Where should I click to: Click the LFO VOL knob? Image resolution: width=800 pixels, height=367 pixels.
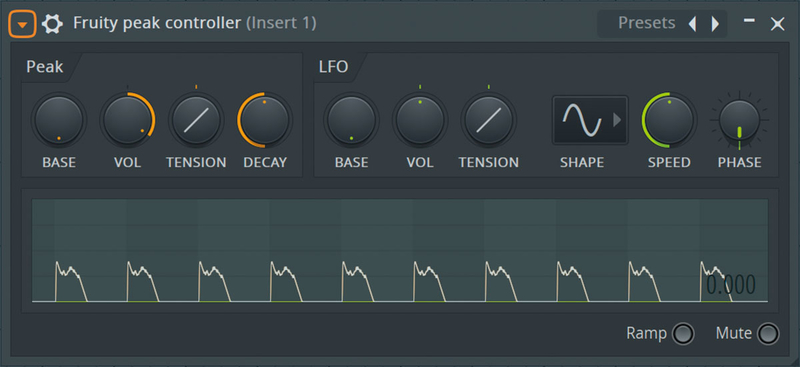[420, 119]
